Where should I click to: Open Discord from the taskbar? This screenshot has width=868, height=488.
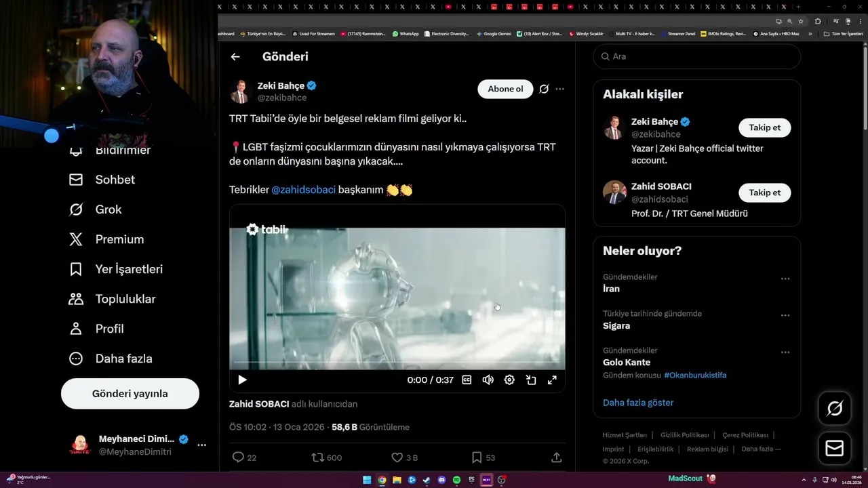point(441,480)
